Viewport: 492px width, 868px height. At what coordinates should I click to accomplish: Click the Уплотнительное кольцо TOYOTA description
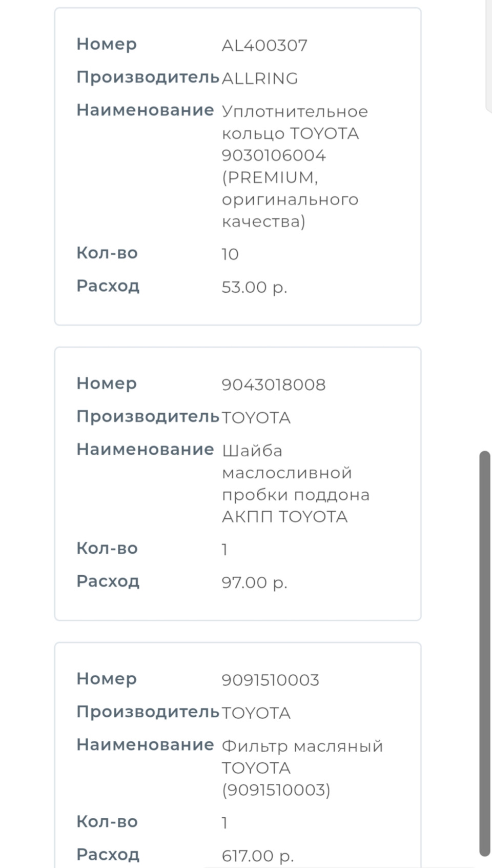click(294, 166)
